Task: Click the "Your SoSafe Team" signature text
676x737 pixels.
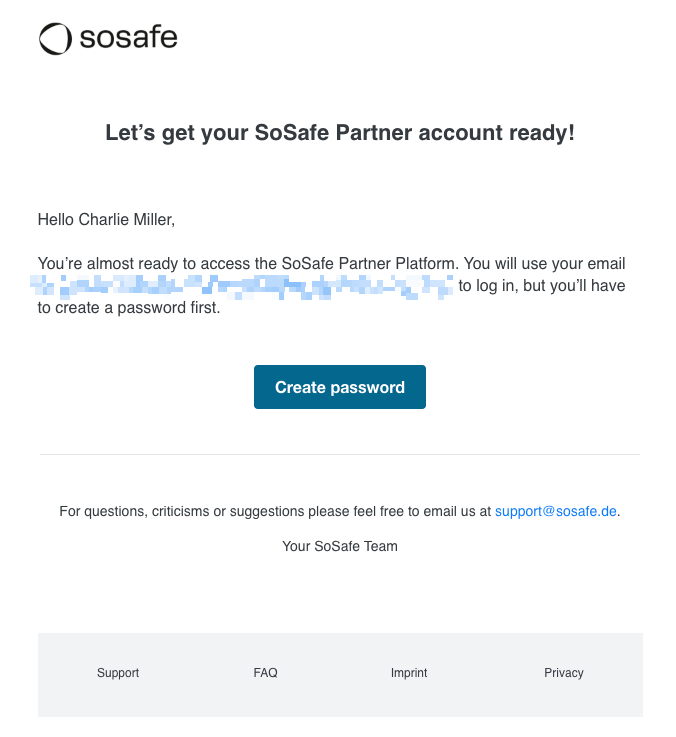Action: [x=340, y=546]
